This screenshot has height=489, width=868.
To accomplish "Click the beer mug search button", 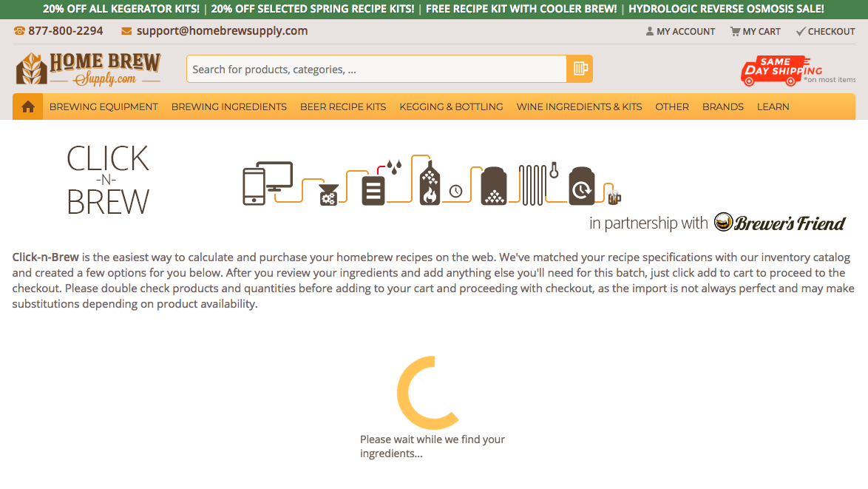I will point(580,69).
